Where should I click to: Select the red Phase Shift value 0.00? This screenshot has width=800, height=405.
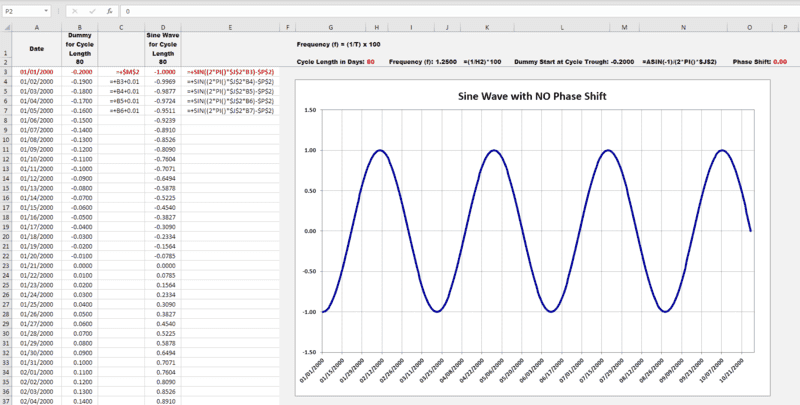tap(780, 62)
